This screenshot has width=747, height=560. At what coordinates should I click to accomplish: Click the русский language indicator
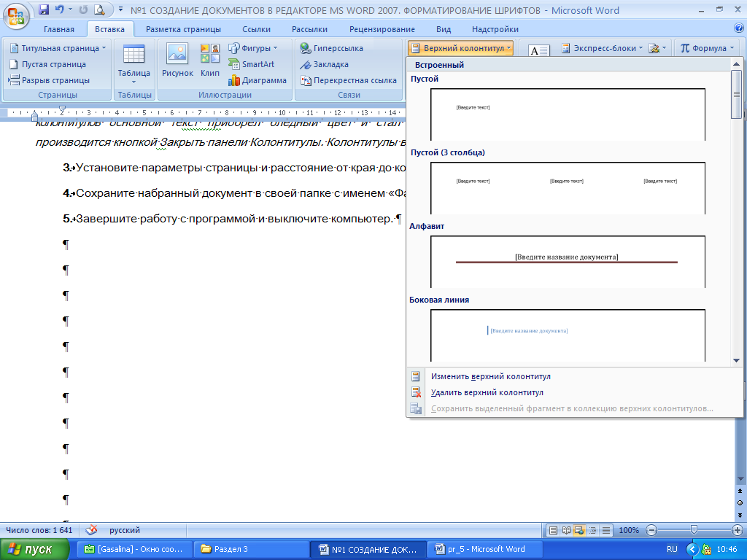click(x=125, y=530)
